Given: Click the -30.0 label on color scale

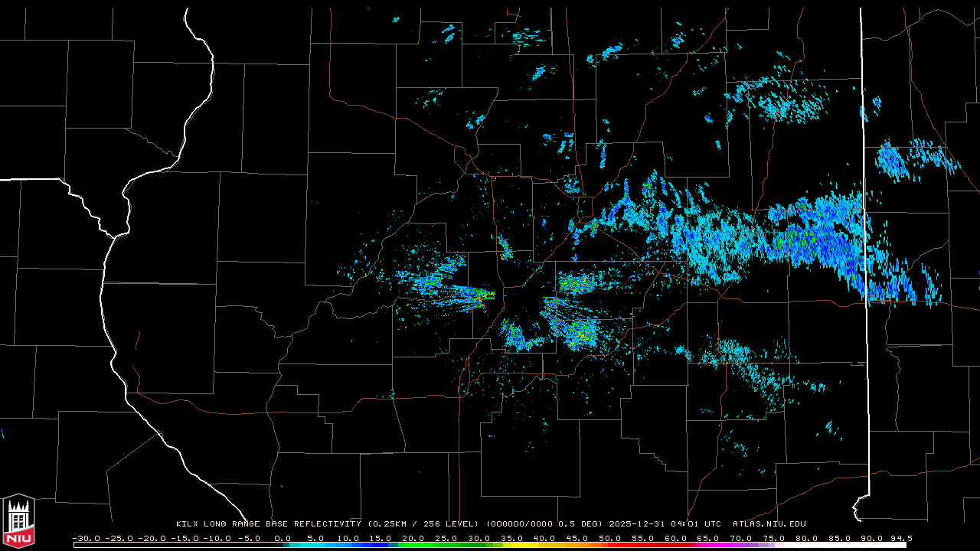Looking at the screenshot, I should pyautogui.click(x=86, y=539).
